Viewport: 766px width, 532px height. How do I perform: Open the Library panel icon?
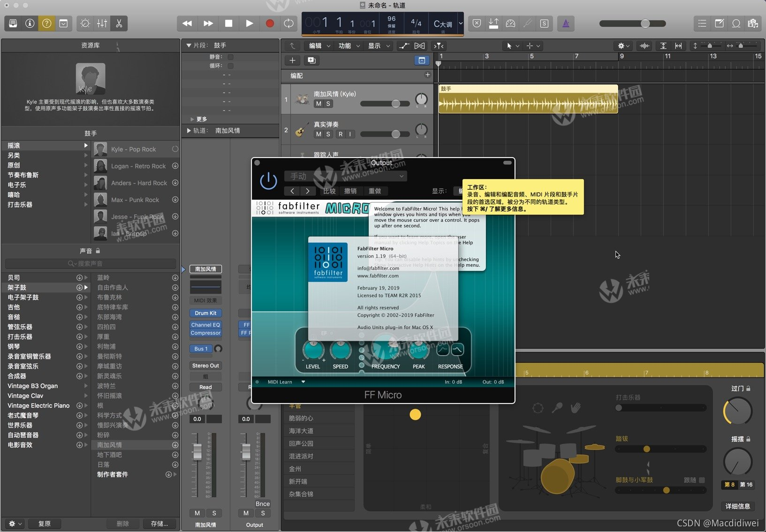click(13, 23)
